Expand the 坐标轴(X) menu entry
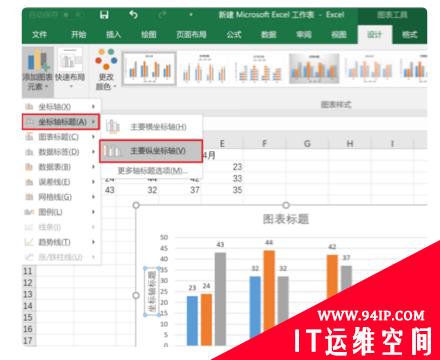The width and height of the screenshot is (440, 360). 61,107
